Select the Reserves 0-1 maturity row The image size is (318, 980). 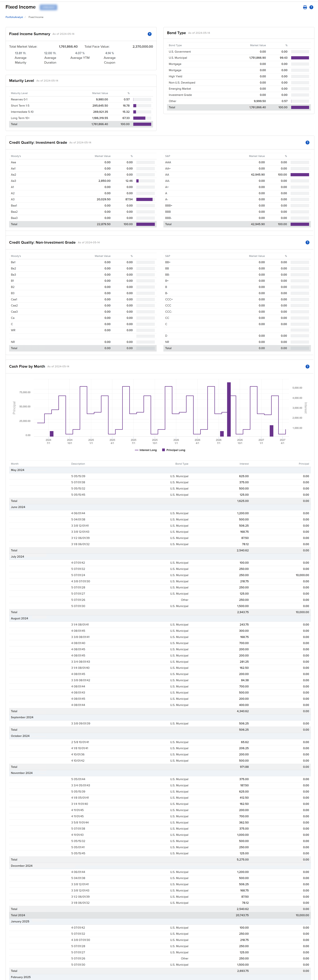(x=81, y=99)
